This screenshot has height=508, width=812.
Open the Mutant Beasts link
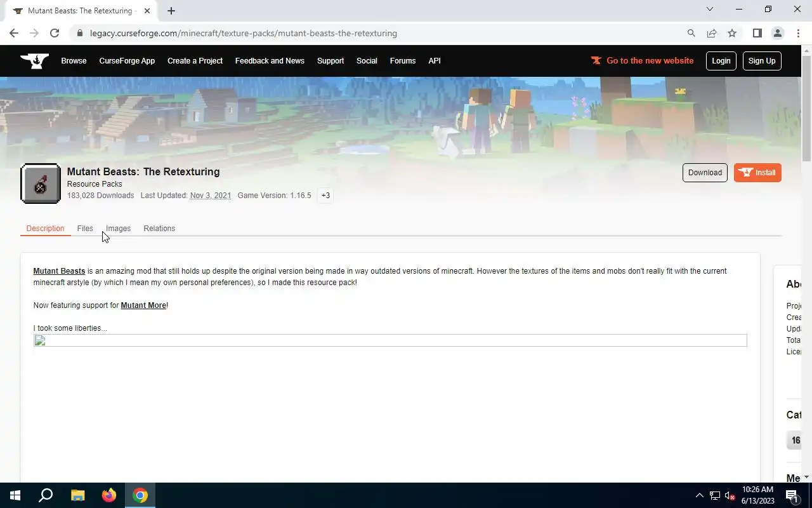(59, 271)
